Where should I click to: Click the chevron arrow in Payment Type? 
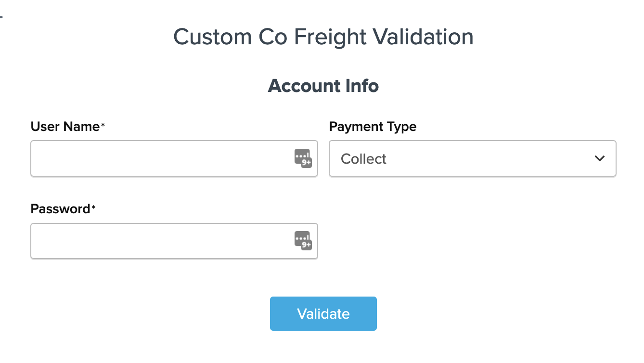[599, 158]
